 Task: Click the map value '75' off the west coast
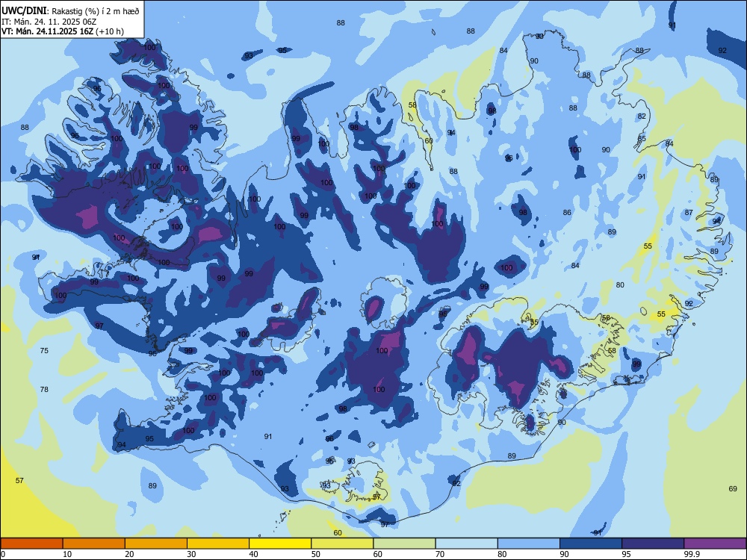pyautogui.click(x=44, y=350)
